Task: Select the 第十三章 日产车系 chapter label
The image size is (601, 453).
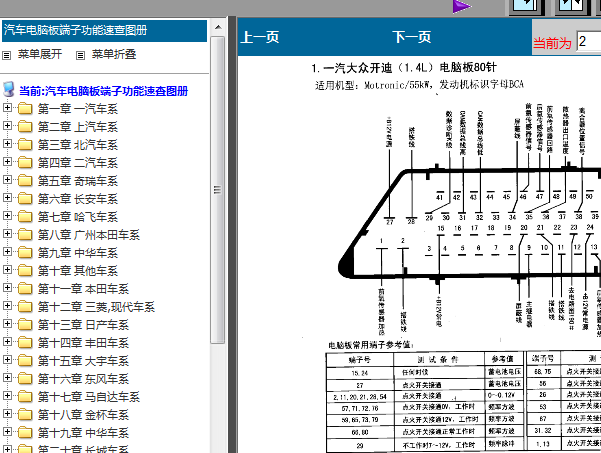Action: point(83,325)
